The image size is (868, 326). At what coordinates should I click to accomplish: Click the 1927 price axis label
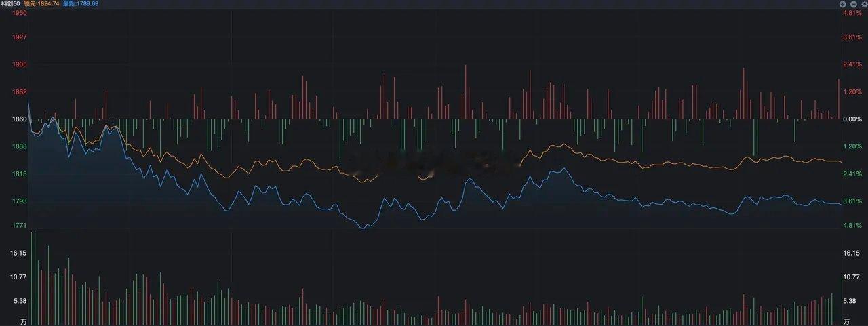(x=20, y=37)
